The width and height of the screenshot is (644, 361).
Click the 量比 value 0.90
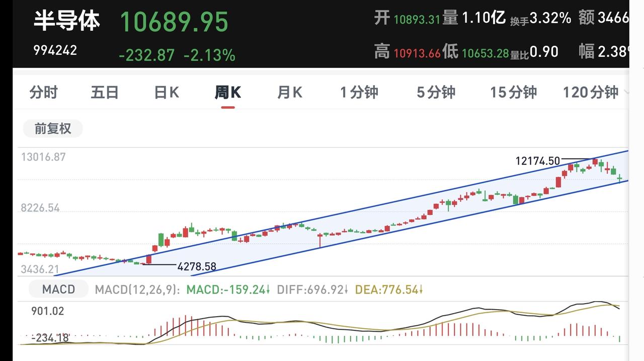pyautogui.click(x=544, y=52)
